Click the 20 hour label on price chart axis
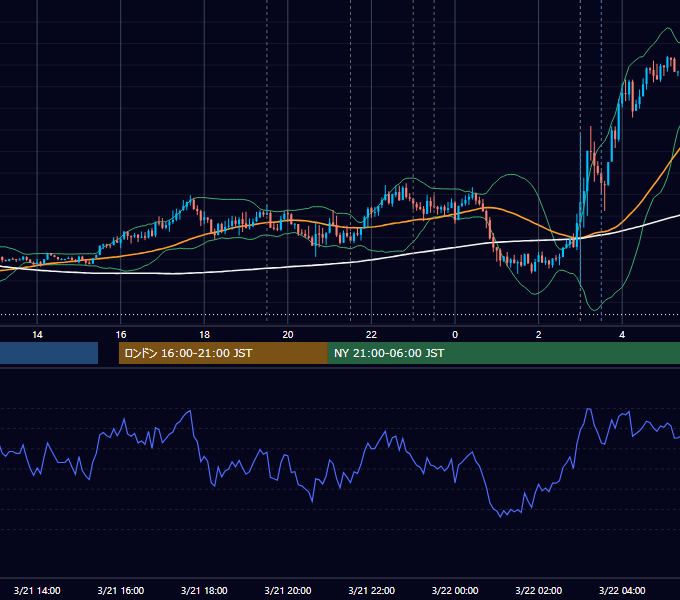Screen dimensions: 680x600 pyautogui.click(x=288, y=335)
